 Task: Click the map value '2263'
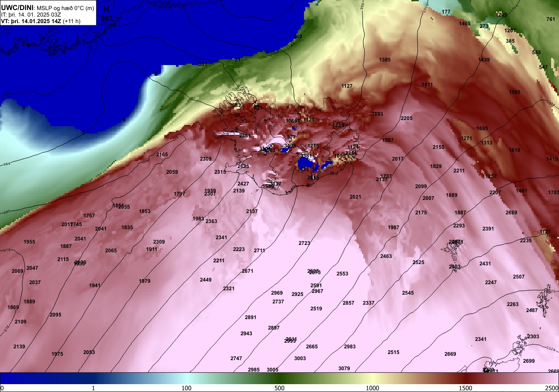tap(513, 304)
